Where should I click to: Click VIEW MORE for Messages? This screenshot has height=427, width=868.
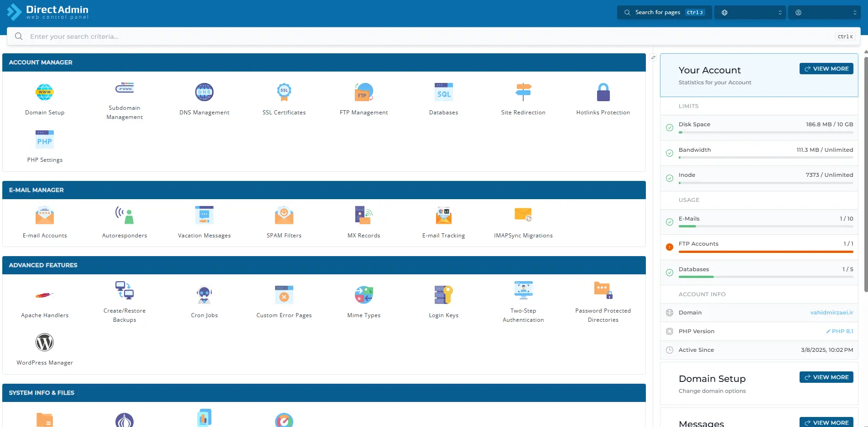coord(826,422)
